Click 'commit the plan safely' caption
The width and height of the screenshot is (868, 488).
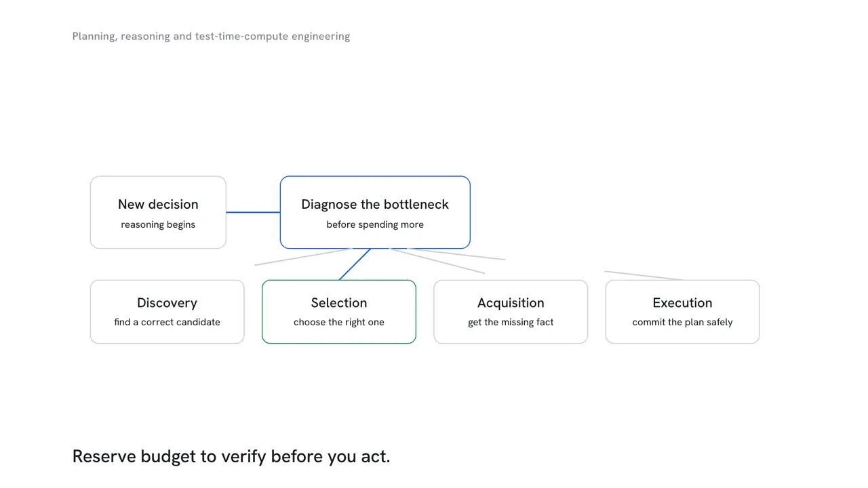(682, 322)
